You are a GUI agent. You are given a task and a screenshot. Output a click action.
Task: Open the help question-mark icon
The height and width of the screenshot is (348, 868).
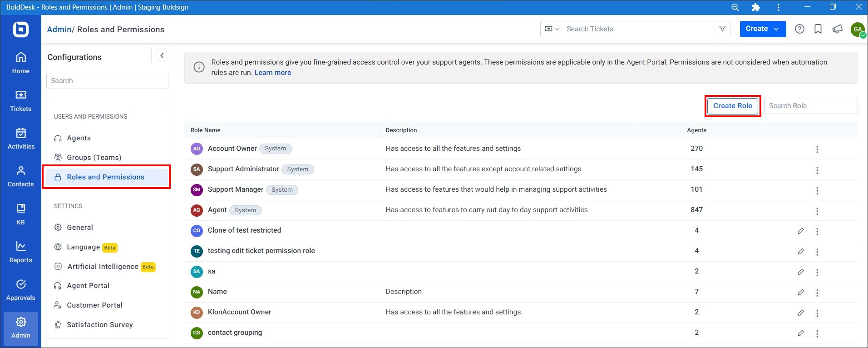point(799,29)
